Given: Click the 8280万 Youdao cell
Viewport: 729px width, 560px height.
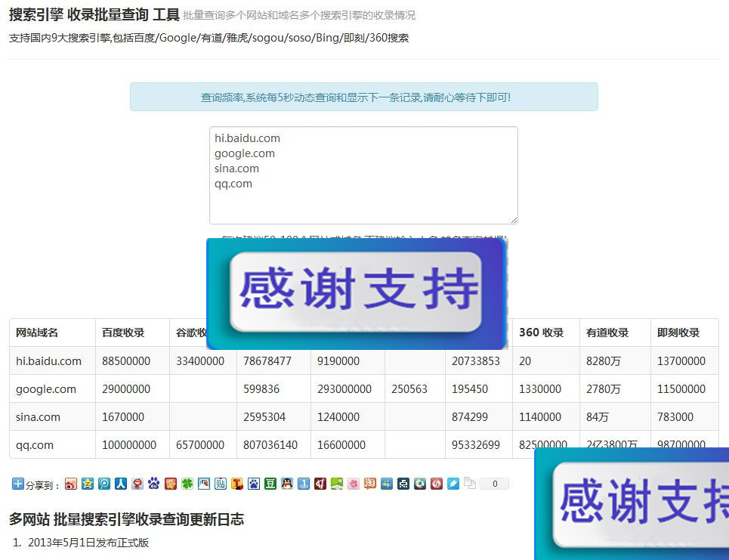Looking at the screenshot, I should pos(604,361).
